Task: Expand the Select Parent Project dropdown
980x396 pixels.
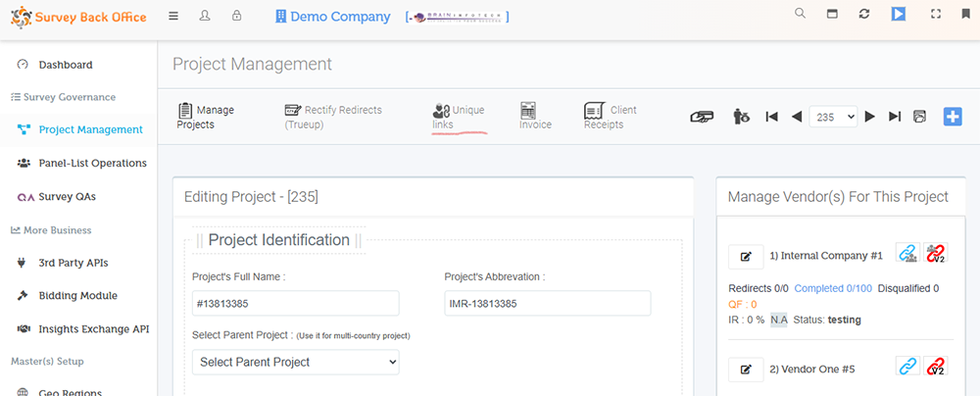Action: [x=296, y=362]
